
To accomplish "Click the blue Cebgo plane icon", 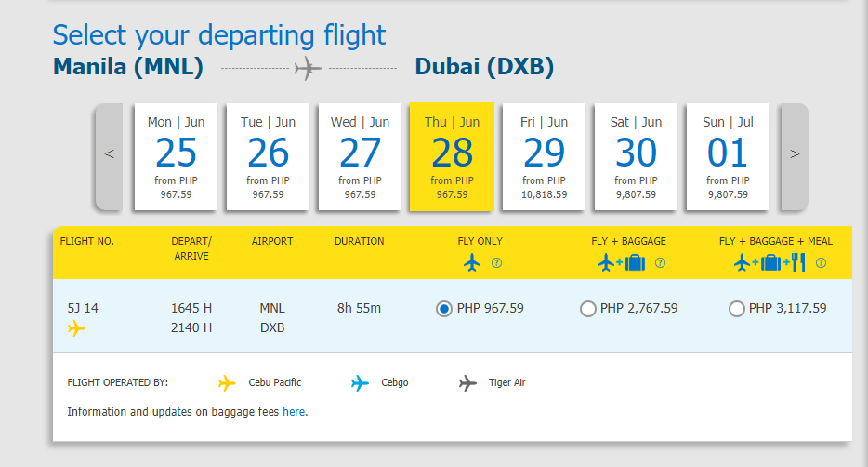I will [360, 382].
